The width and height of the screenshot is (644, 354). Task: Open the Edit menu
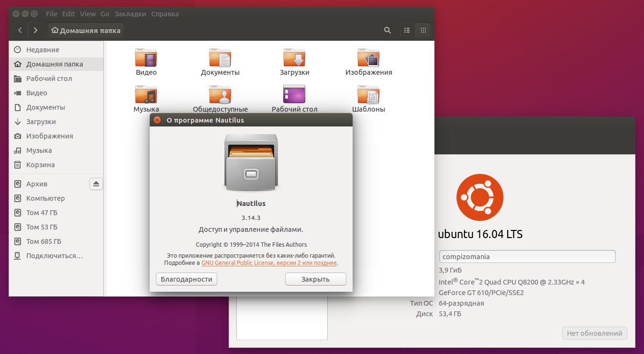(x=68, y=14)
